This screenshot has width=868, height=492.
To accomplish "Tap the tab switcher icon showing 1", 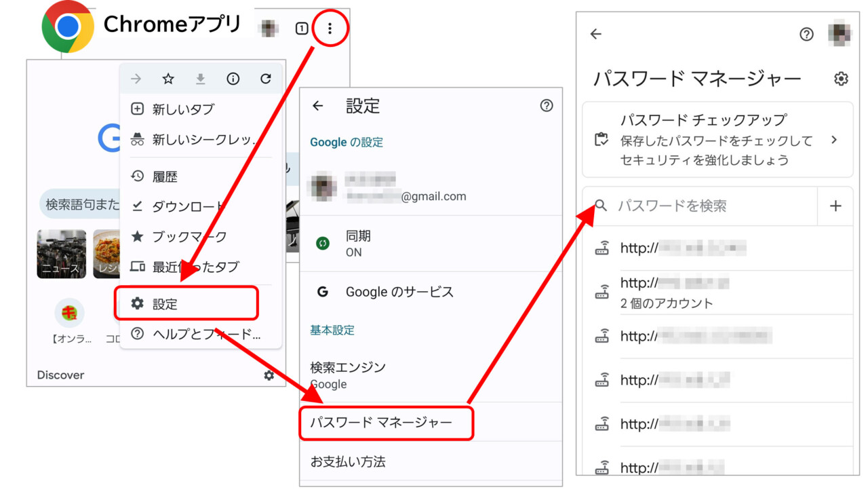I will [x=302, y=29].
